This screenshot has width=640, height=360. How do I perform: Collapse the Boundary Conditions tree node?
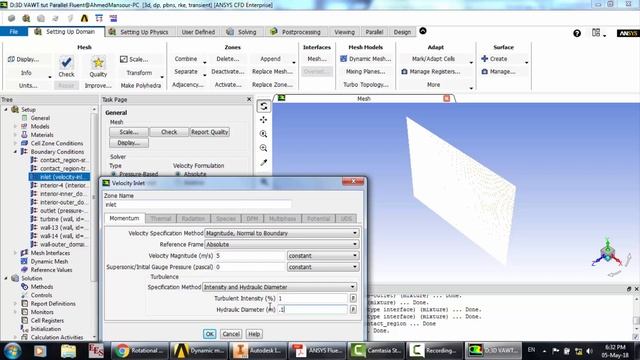[15, 152]
